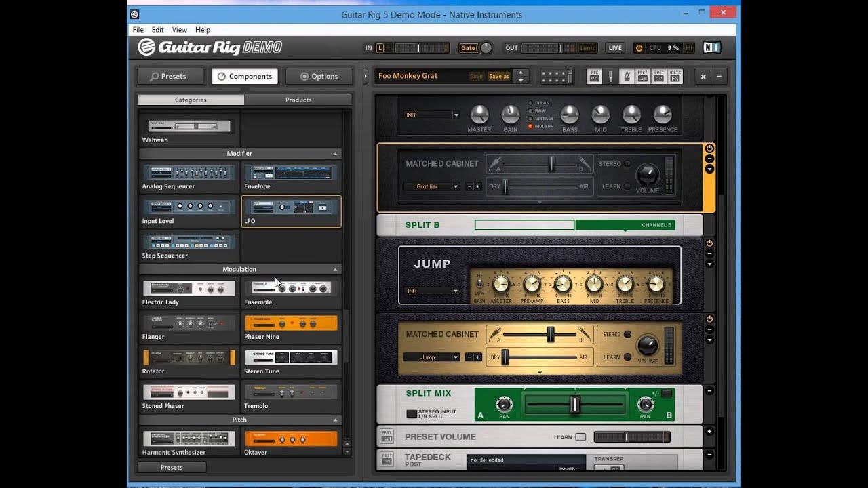Open the Jump amp INIT preset dropdown
Viewport: 868px width, 488px height.
click(432, 291)
